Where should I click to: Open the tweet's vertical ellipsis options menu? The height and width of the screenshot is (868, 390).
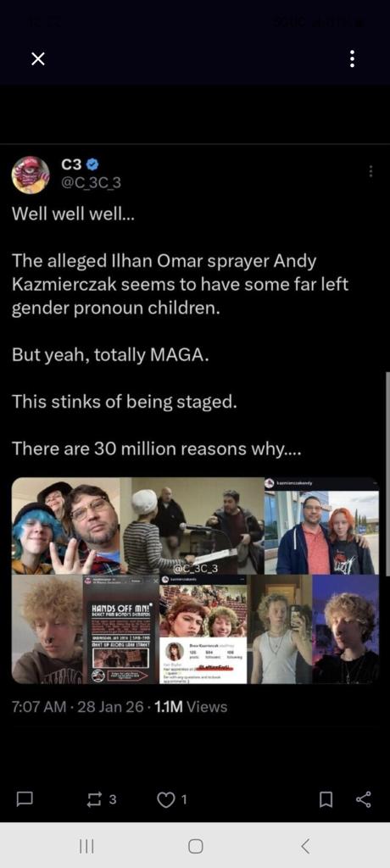click(370, 171)
